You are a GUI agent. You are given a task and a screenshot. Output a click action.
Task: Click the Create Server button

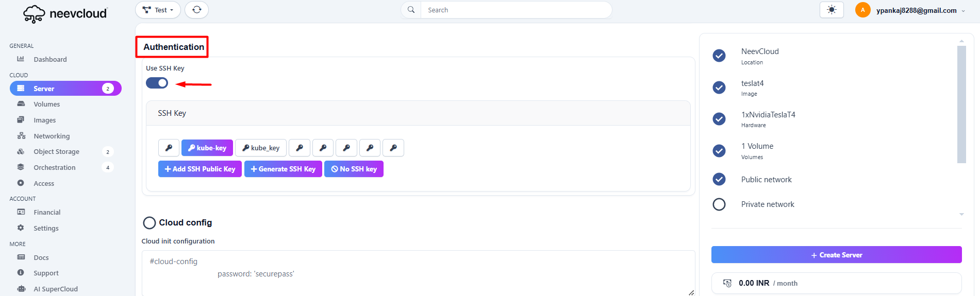tap(836, 255)
